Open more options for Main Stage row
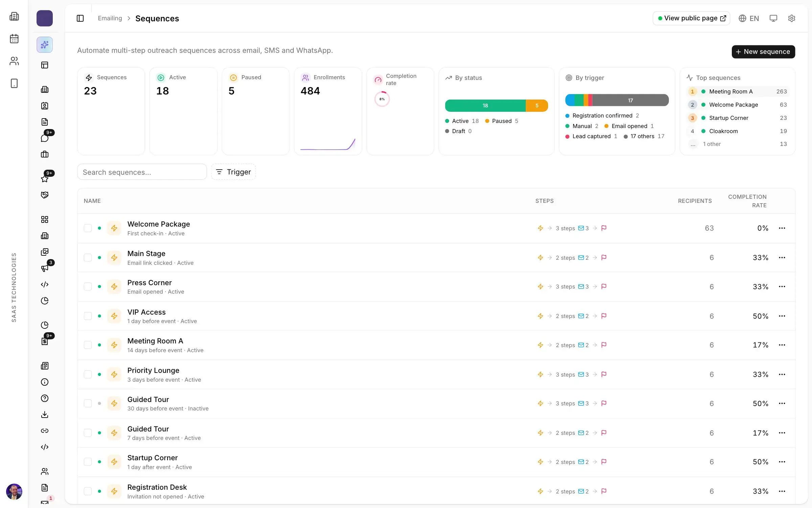Viewport: 812px width, 508px height. (x=782, y=258)
